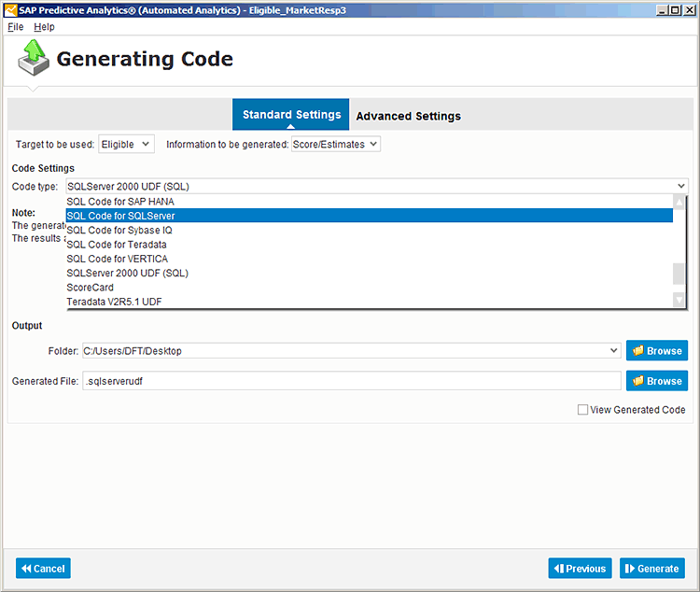Choose SQL Code for Sybase IQ
Viewport: 700px width, 592px height.
click(370, 230)
